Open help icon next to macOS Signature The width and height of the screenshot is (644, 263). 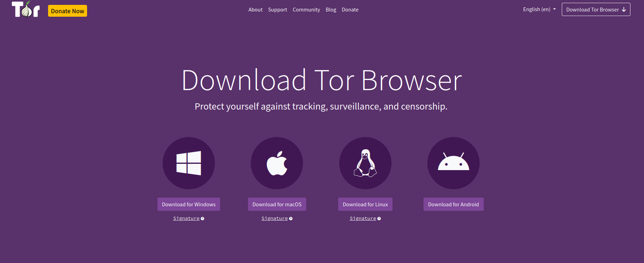coord(291,218)
